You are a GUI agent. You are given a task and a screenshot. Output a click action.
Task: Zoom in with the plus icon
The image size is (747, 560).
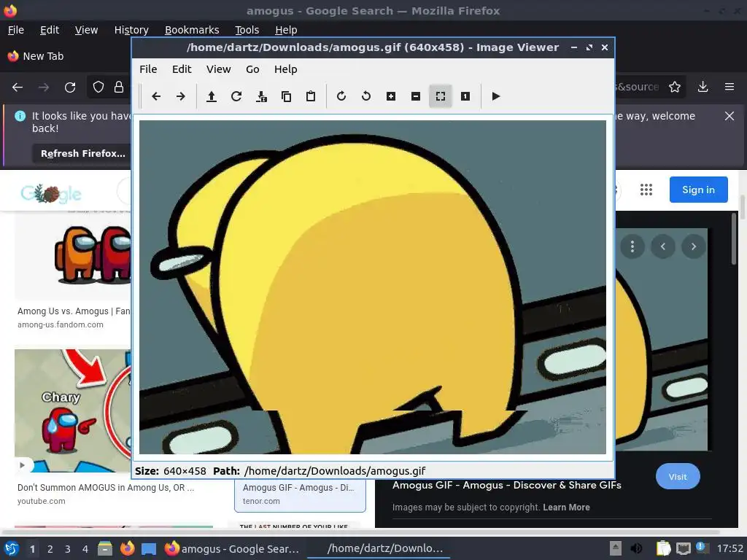[x=391, y=97]
